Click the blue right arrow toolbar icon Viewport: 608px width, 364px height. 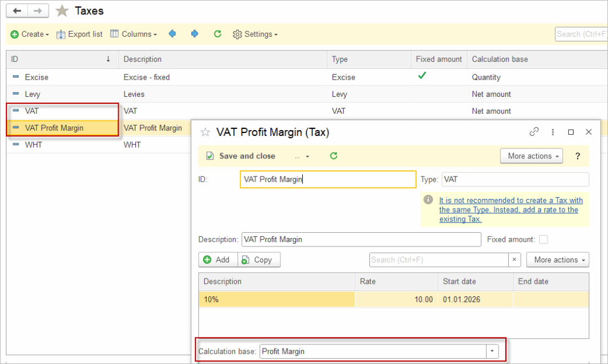(x=195, y=34)
